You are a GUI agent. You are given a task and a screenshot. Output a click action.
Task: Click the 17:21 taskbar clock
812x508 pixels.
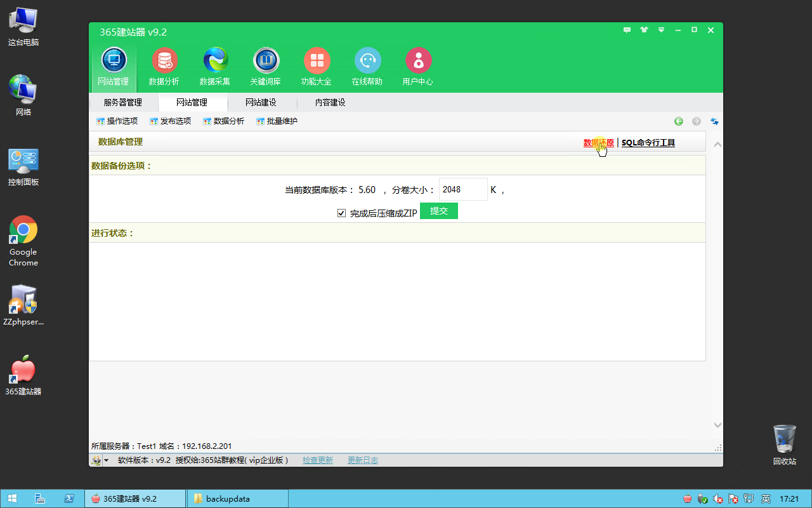[789, 499]
